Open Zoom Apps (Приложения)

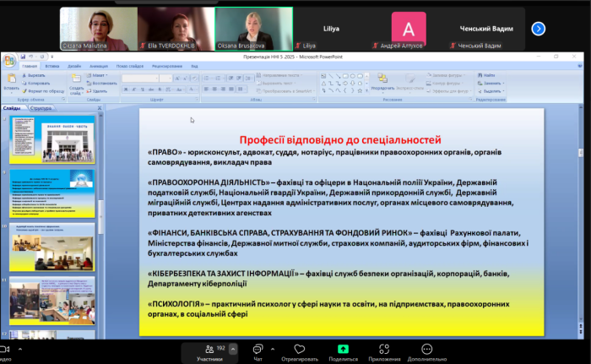click(x=384, y=350)
